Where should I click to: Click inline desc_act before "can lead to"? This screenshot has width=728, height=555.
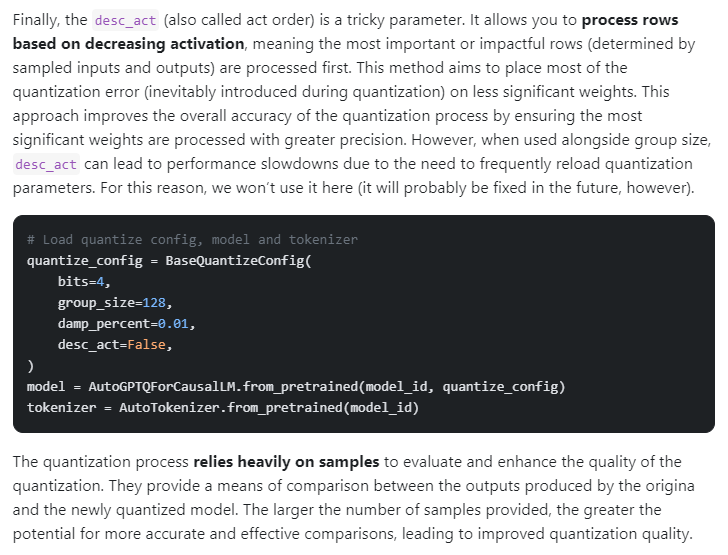pos(46,165)
